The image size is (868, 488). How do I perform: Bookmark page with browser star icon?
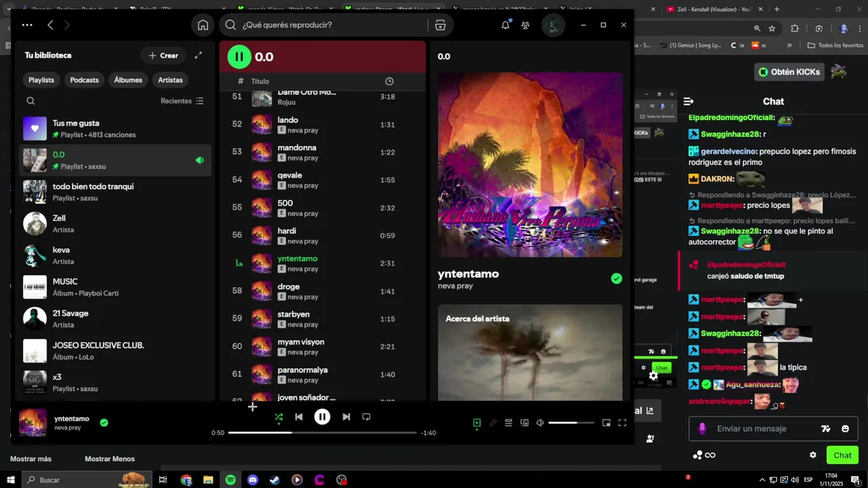pyautogui.click(x=772, y=28)
